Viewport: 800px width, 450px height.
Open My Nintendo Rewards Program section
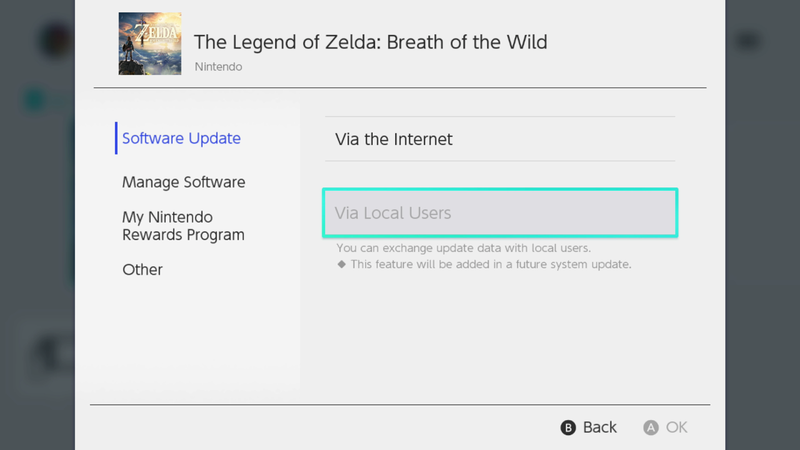[x=183, y=226]
